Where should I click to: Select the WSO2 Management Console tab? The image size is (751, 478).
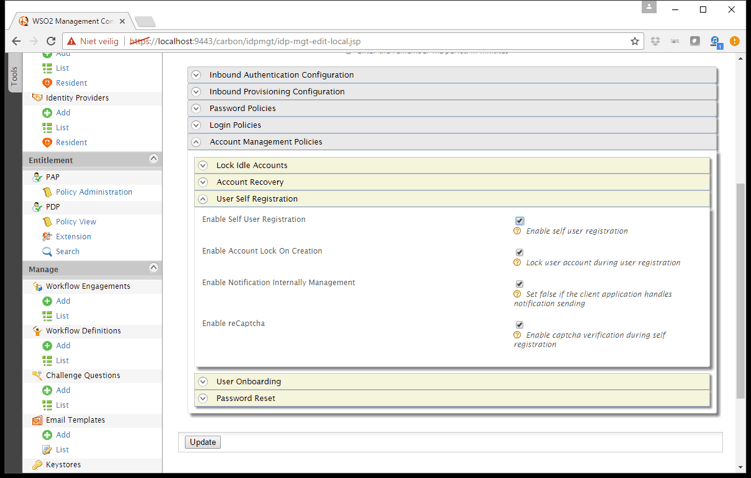point(72,21)
